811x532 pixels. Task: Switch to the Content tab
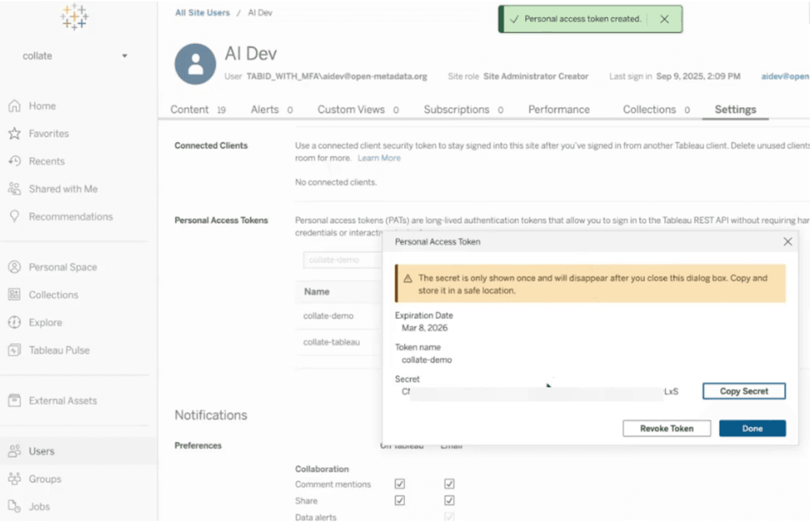pos(189,110)
